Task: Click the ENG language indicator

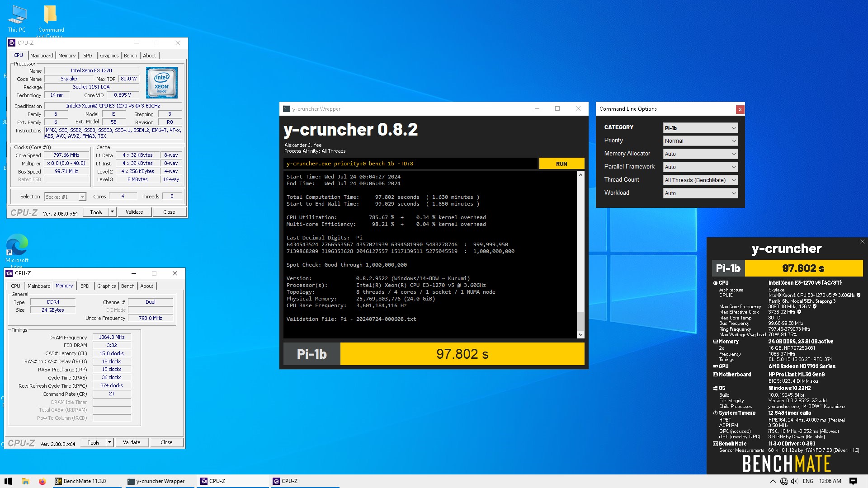Action: pyautogui.click(x=808, y=481)
